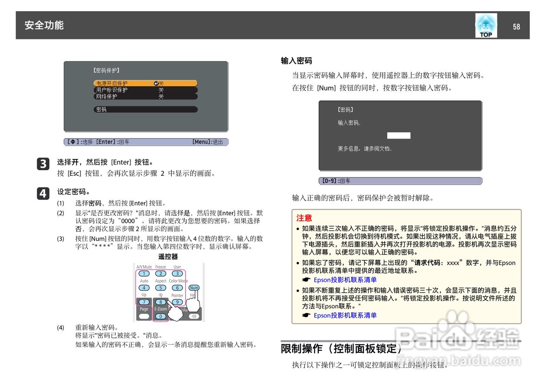Click the 输入密码 section heading
The width and height of the screenshot is (555, 392).
[x=297, y=61]
